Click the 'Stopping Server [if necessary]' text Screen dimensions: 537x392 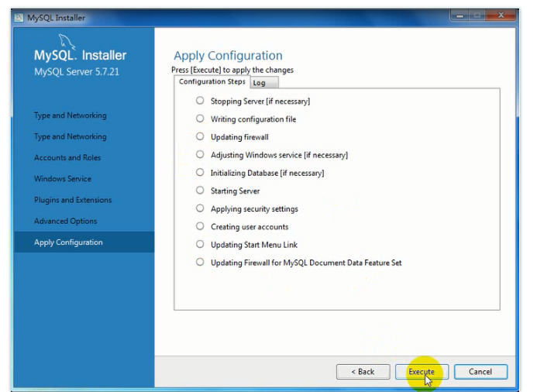tap(260, 101)
